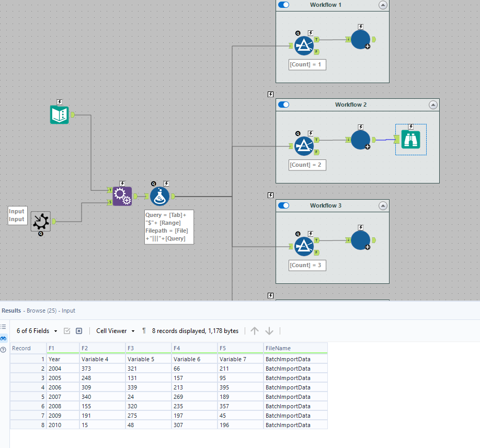
Task: Click the [Count] = 1 annotation
Action: [307, 65]
